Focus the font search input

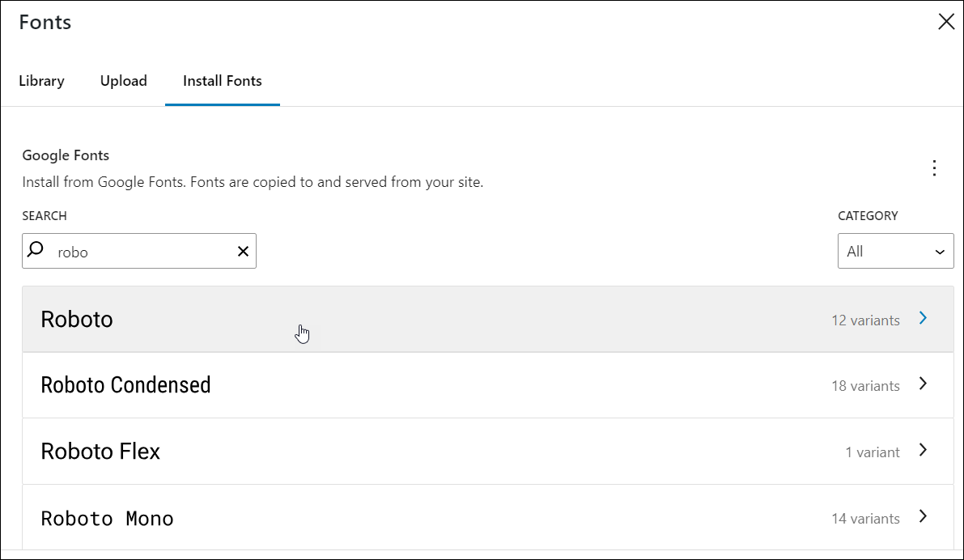tap(139, 251)
